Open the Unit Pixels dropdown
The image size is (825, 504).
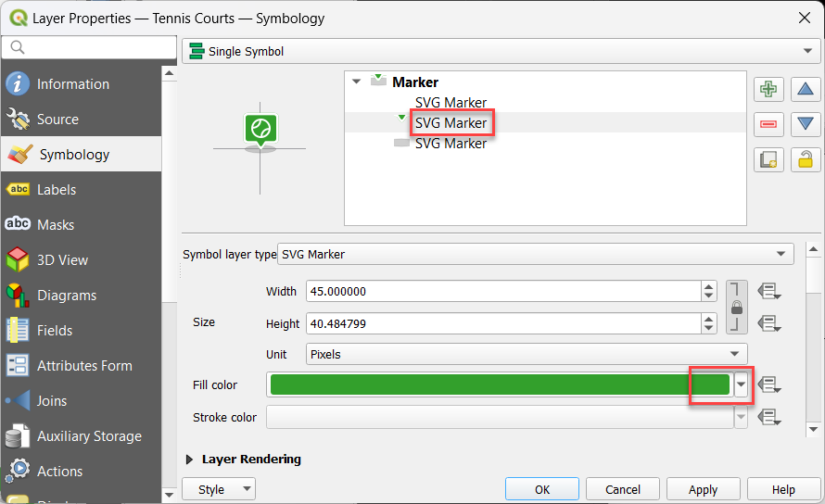(526, 354)
